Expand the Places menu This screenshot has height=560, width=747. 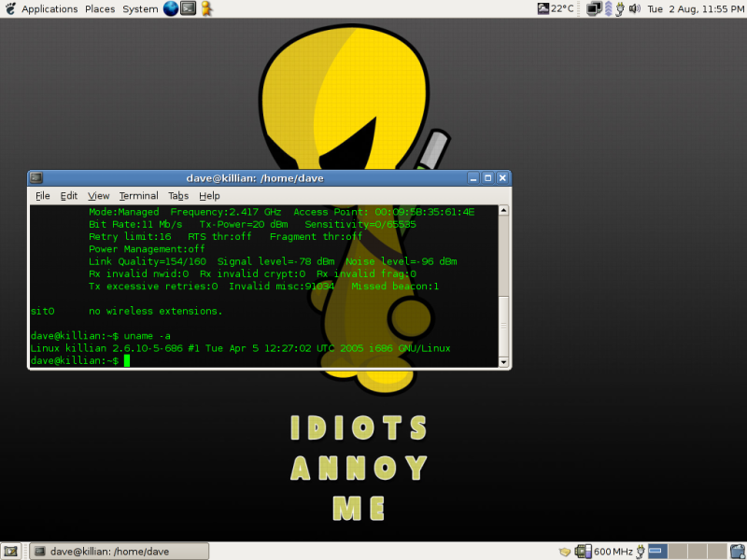100,8
